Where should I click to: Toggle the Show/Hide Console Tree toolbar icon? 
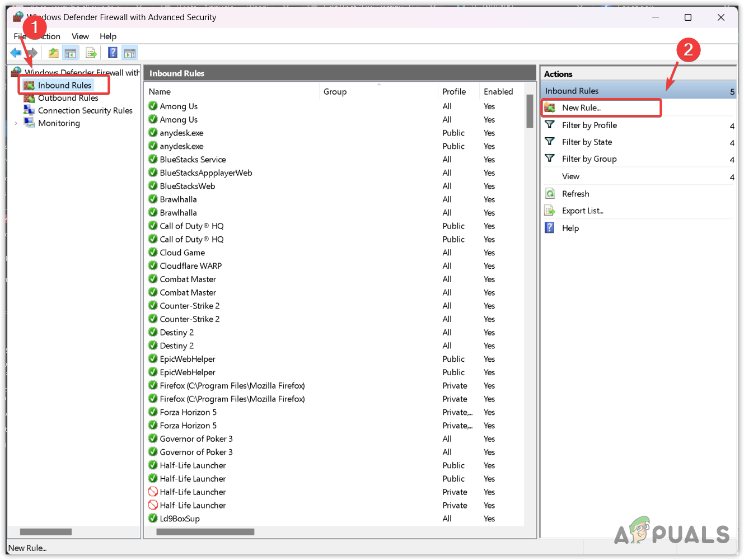point(70,53)
